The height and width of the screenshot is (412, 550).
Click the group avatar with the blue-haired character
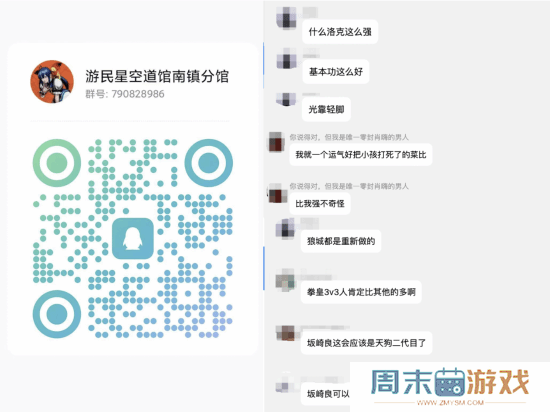point(52,81)
